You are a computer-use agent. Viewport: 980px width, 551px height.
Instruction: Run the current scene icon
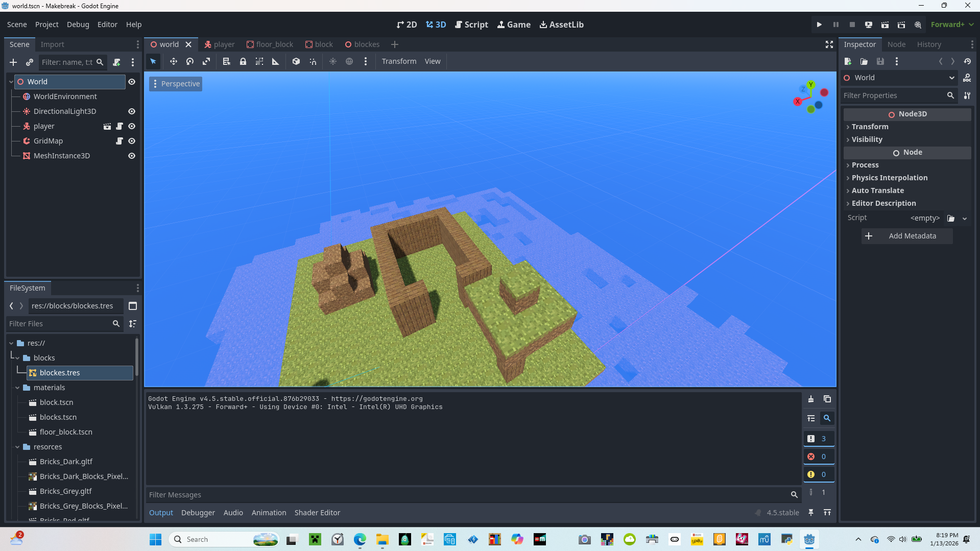point(885,25)
